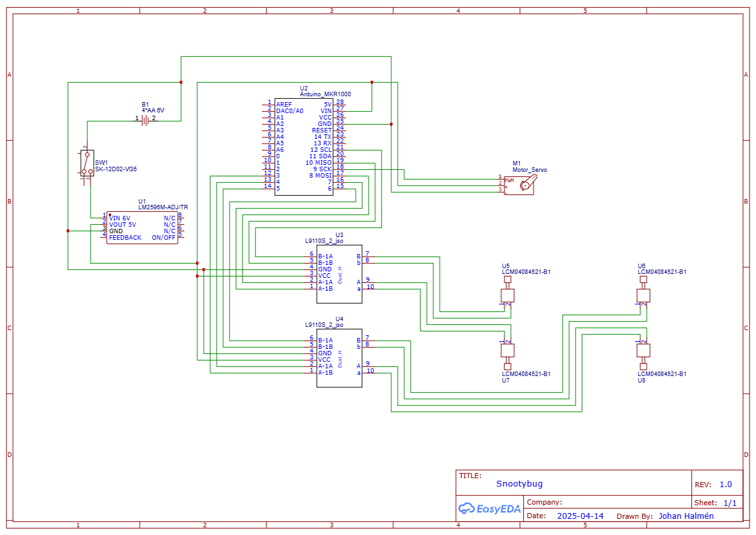Click the 'Company:' field label
Viewport: 756px width, 535px height.
(545, 502)
